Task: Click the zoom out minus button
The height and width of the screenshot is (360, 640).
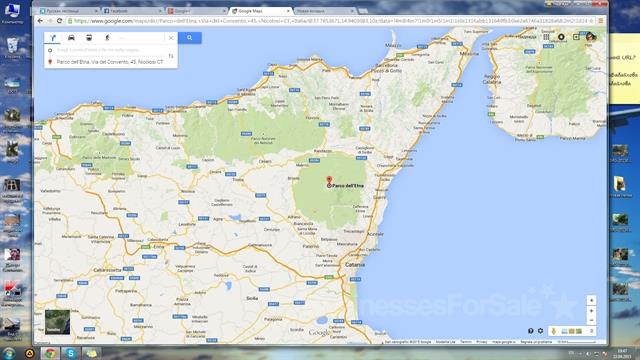Action: [591, 320]
